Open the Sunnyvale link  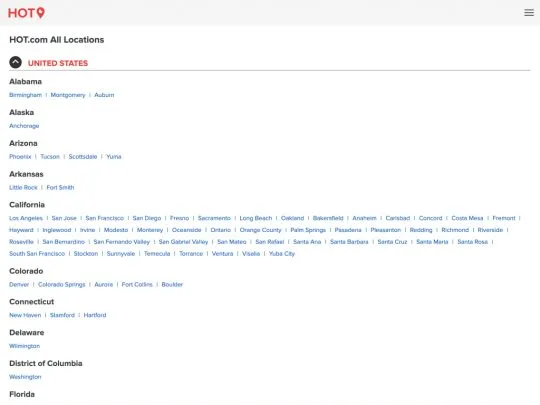coord(121,253)
